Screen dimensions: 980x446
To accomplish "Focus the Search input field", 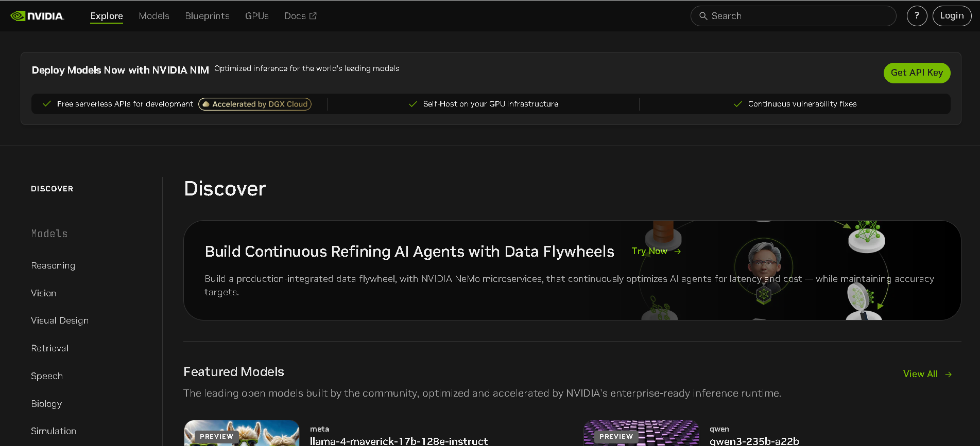I will point(793,16).
